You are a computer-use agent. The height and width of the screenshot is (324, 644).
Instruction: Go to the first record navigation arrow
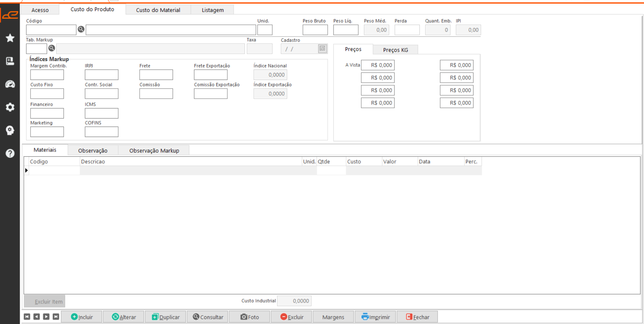coord(27,317)
